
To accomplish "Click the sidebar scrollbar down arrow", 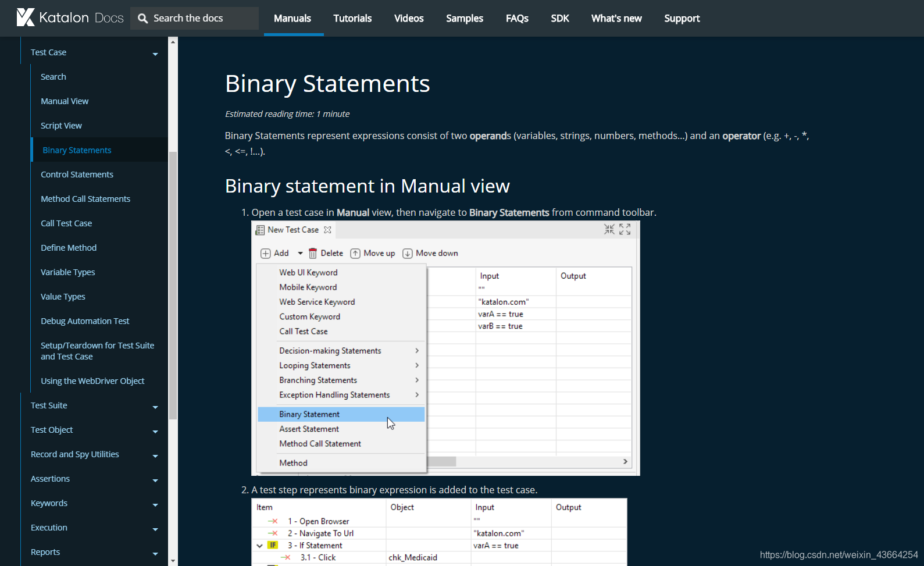I will tap(173, 561).
